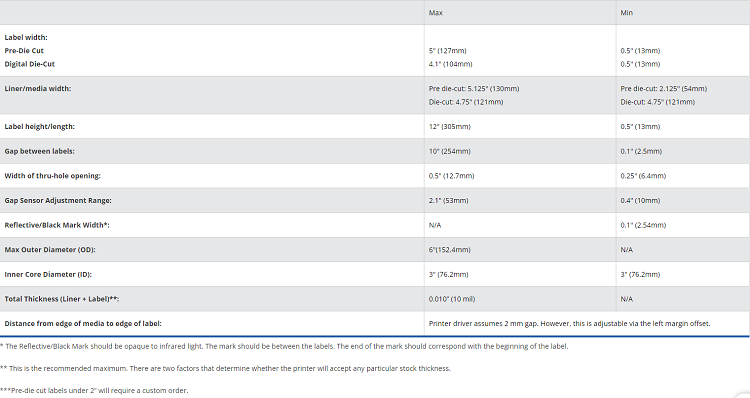
Task: Click the 2.1" (53mm) value
Action: coord(448,200)
